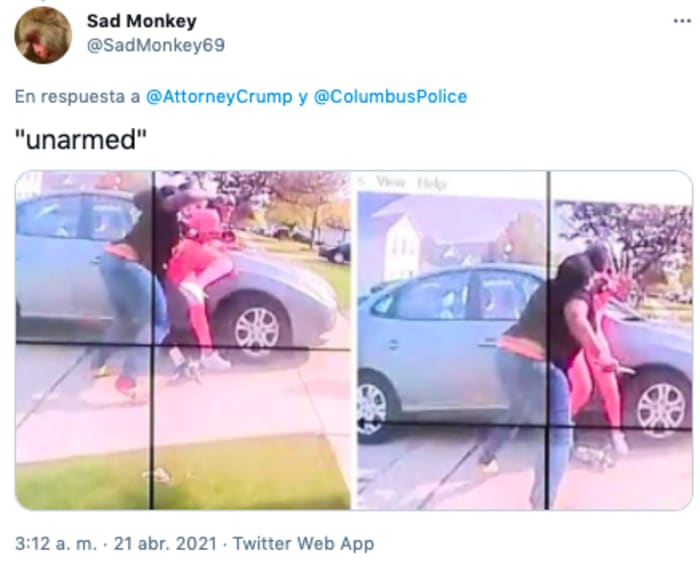Click the parked dark car in background

click(x=335, y=252)
